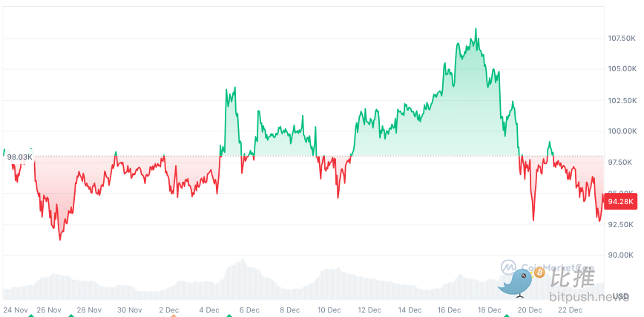The image size is (644, 317).
Task: Click the red 94.28K current price tag
Action: (x=619, y=201)
